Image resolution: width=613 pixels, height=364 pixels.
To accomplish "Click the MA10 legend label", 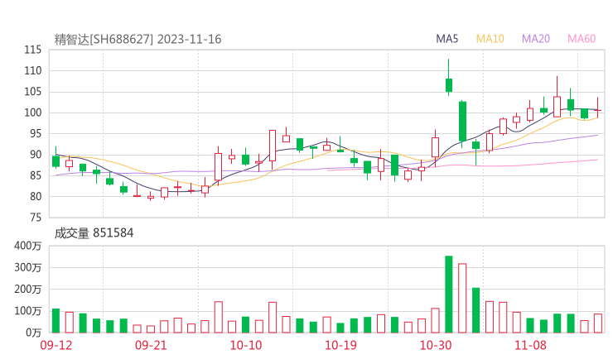I will point(490,39).
